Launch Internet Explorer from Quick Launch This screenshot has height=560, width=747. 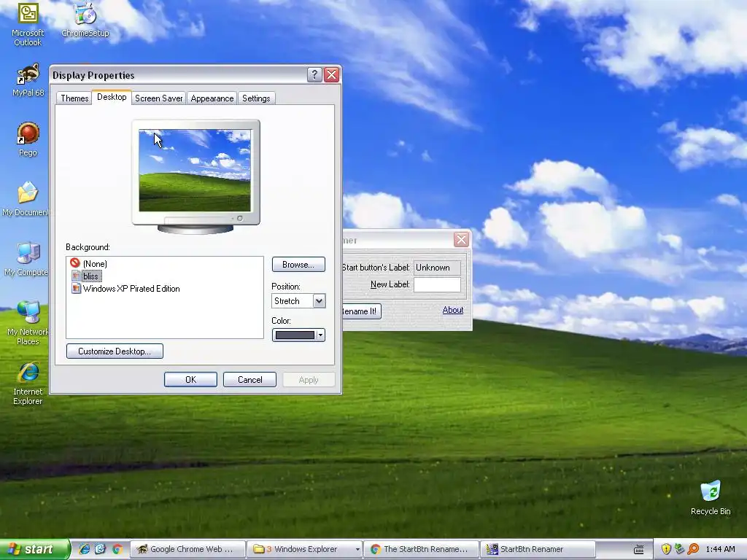[x=85, y=549]
